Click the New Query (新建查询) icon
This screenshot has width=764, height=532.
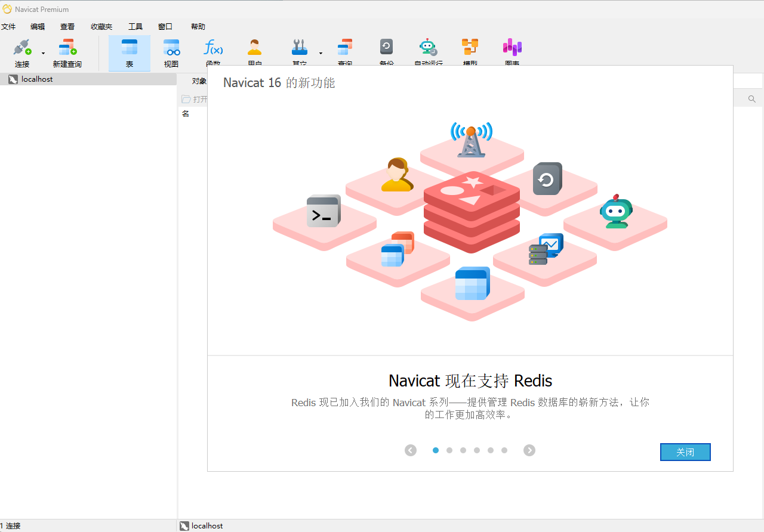pos(67,48)
